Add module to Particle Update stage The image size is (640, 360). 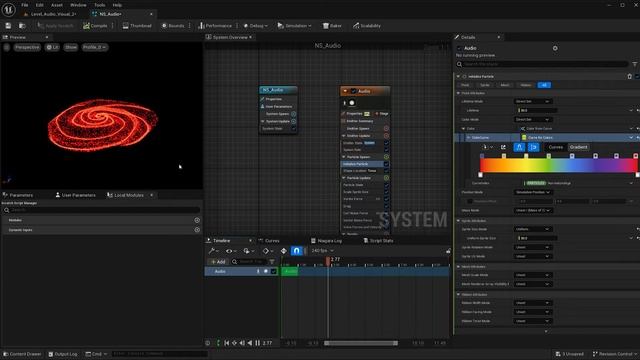click(386, 178)
